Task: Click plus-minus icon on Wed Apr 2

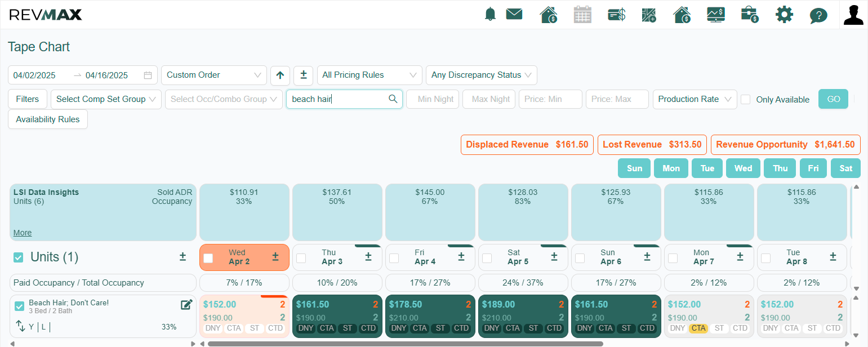Action: [x=275, y=257]
